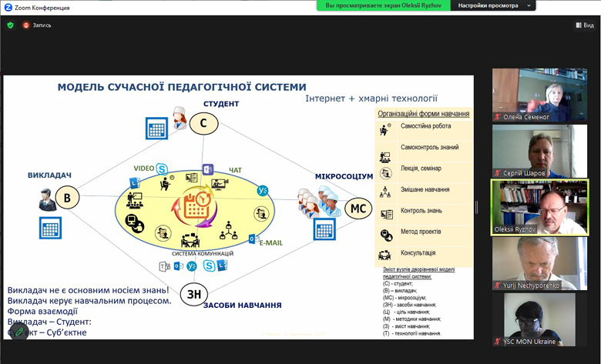Click СИСТЕМА КОМУНІКАЦІЙ label
This screenshot has width=601, height=364.
click(x=203, y=253)
